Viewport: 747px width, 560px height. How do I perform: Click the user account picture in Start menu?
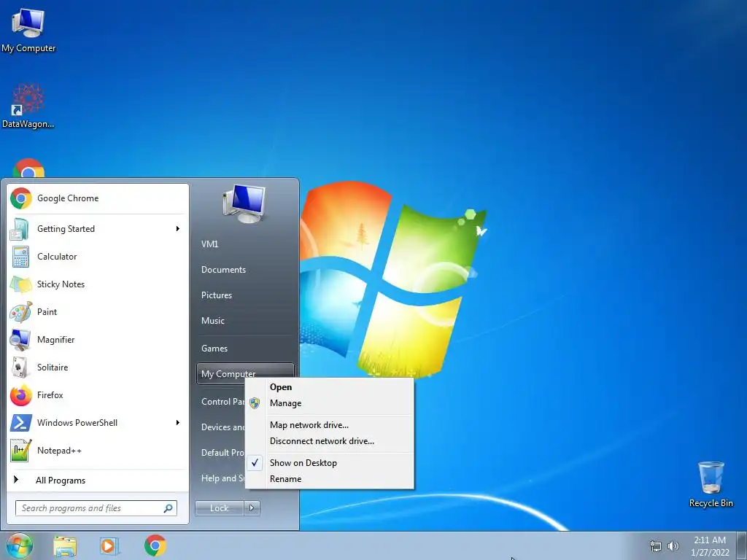pyautogui.click(x=244, y=204)
